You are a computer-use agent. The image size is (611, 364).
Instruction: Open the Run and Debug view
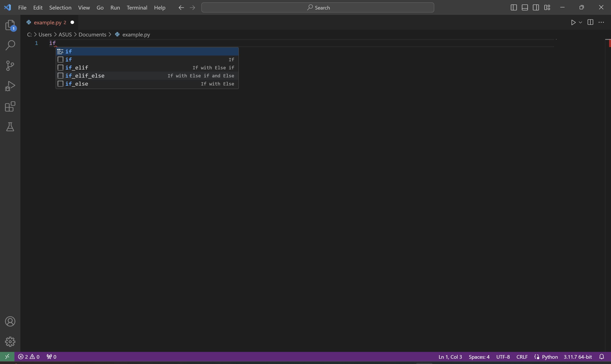pyautogui.click(x=10, y=86)
